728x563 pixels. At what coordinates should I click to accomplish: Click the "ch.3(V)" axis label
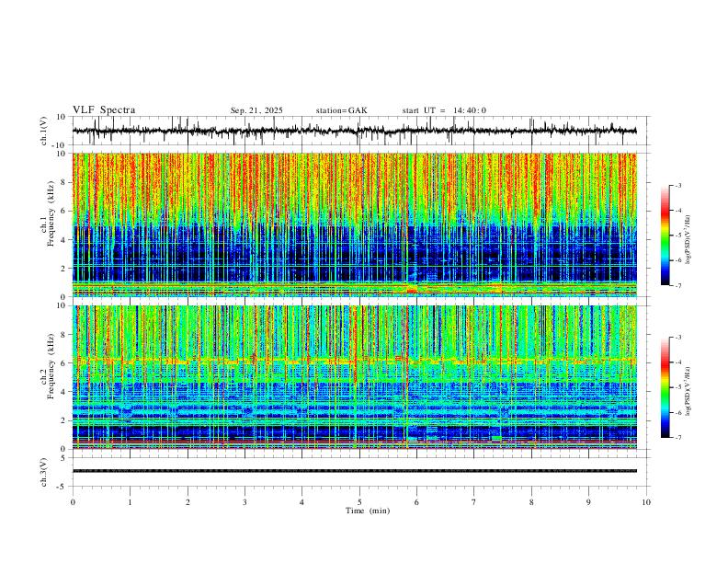44,472
